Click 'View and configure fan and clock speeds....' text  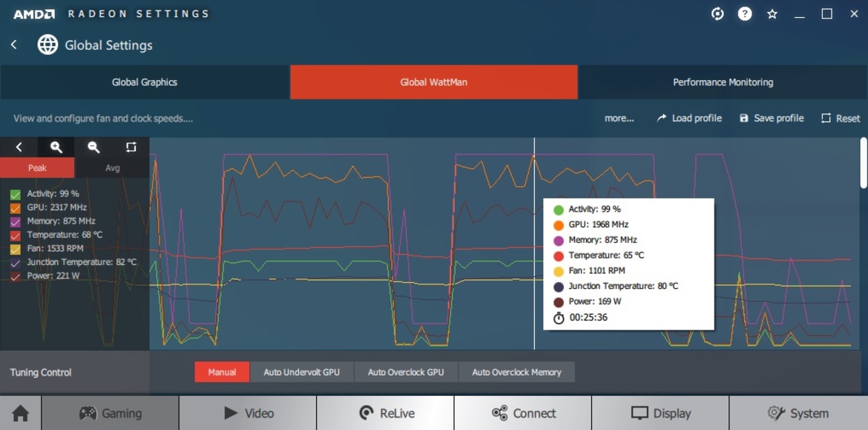[x=104, y=119]
